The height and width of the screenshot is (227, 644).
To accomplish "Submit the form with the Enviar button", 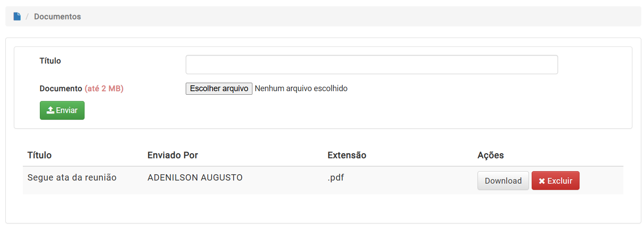I will click(x=62, y=110).
